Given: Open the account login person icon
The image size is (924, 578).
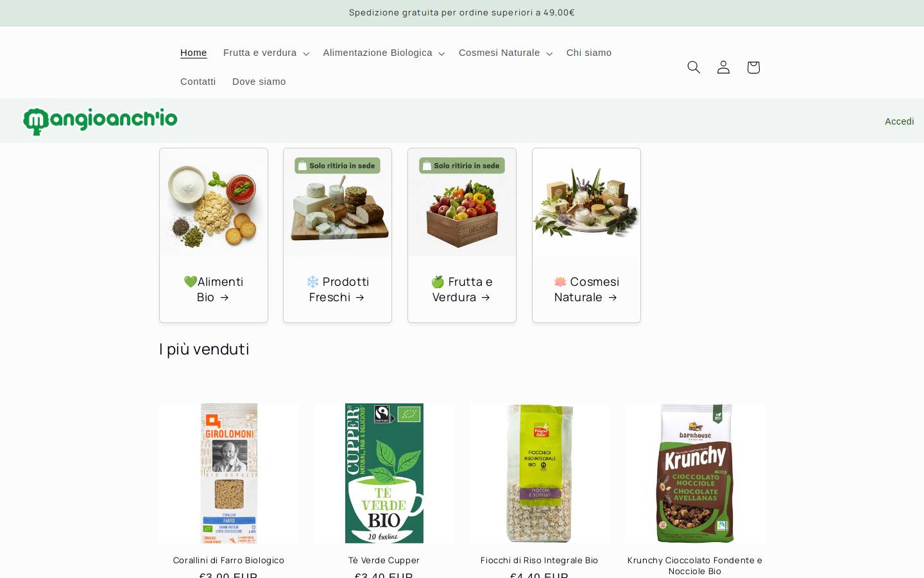Looking at the screenshot, I should [x=723, y=67].
